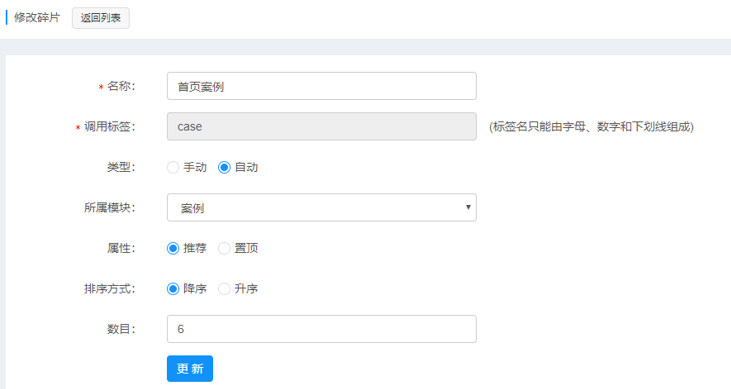The height and width of the screenshot is (389, 731).
Task: Focus the 数目 field showing 6
Action: pos(322,329)
